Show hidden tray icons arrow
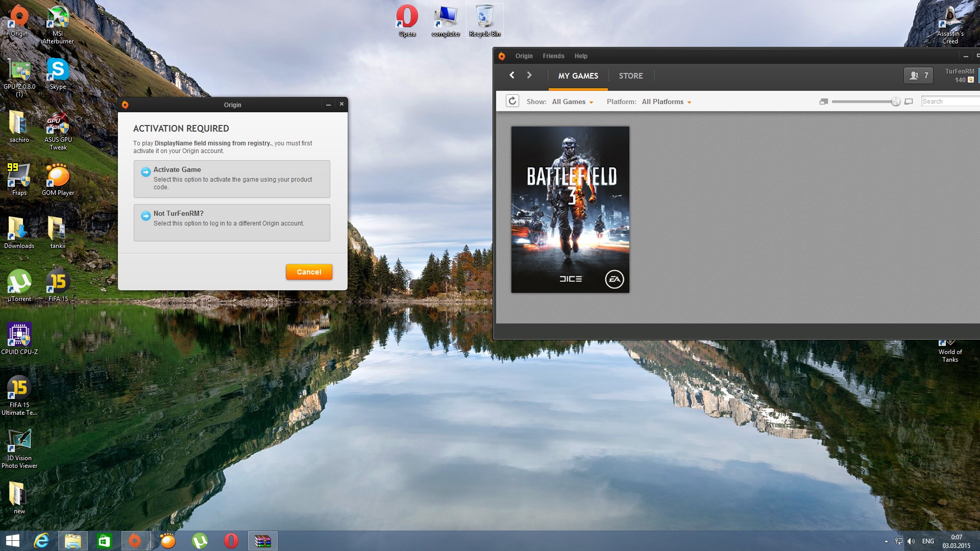980x551 pixels. point(886,541)
